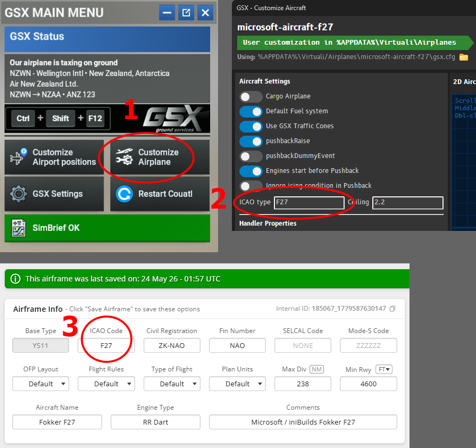The height and width of the screenshot is (448, 476).
Task: Click the SimBrief OK bar
Action: point(107,228)
